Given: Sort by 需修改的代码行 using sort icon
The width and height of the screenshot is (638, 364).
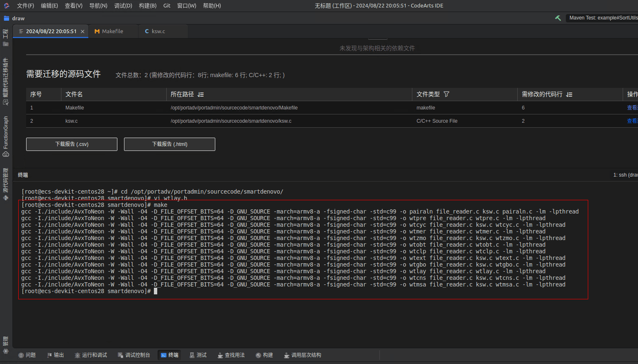Looking at the screenshot, I should [x=569, y=95].
